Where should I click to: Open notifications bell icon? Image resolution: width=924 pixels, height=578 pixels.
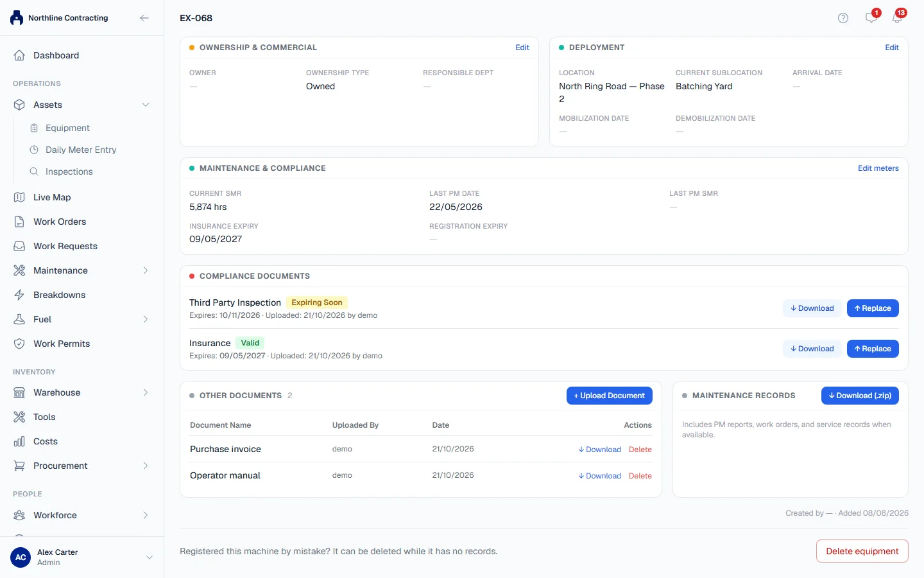tap(897, 18)
